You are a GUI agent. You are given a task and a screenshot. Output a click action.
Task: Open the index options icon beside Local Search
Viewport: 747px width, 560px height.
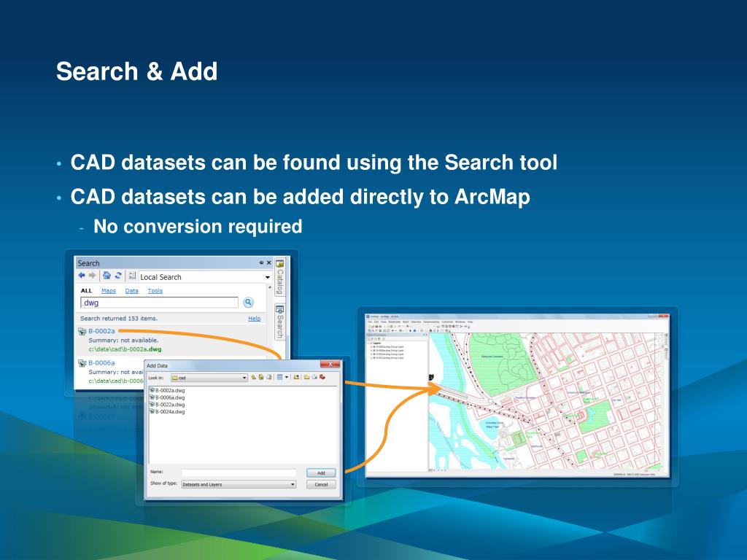click(133, 276)
